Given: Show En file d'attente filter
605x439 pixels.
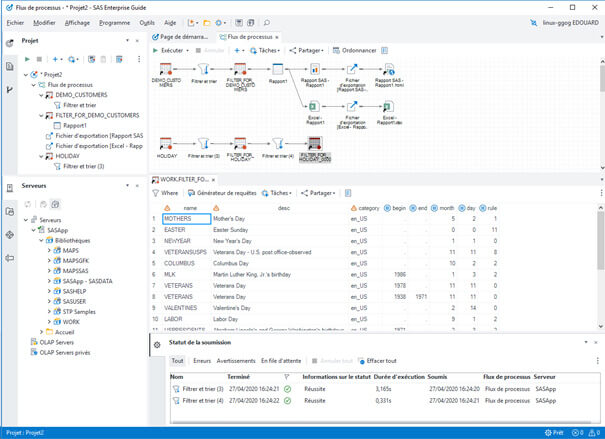Looking at the screenshot, I should [281, 361].
